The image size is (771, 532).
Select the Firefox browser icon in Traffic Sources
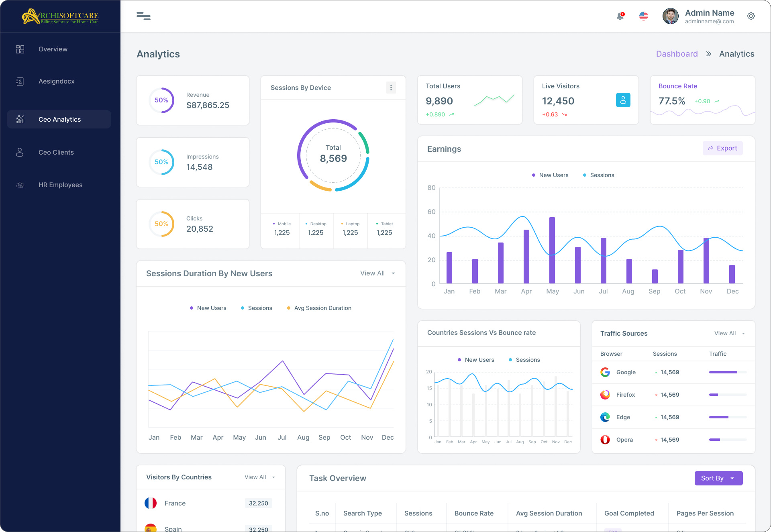point(605,395)
